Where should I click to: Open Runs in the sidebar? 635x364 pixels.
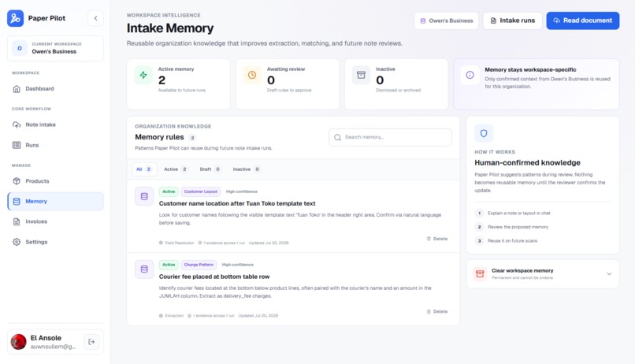[x=55, y=145]
